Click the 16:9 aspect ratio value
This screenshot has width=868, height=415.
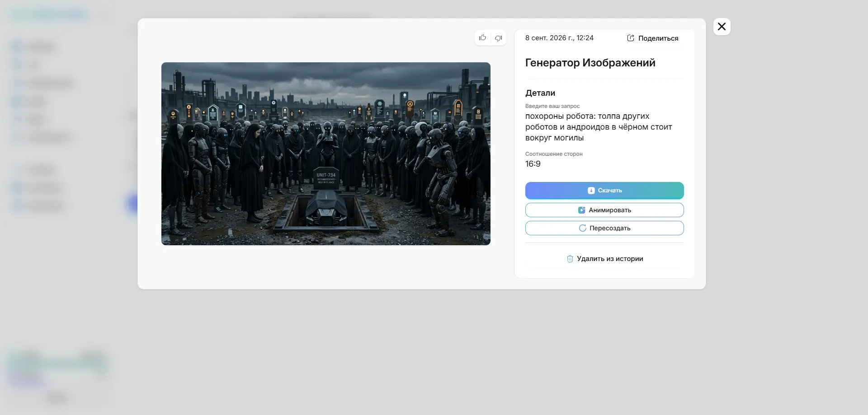click(x=533, y=164)
